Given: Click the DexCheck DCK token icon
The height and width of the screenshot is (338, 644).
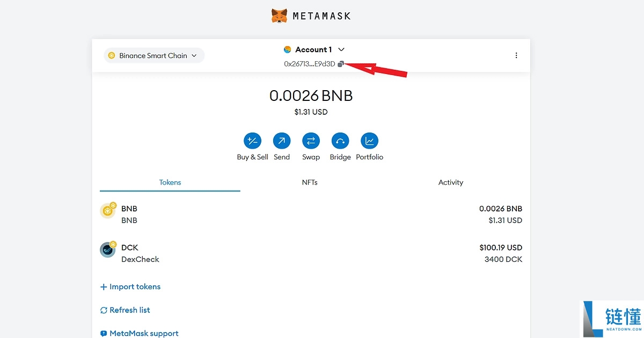Looking at the screenshot, I should click(x=108, y=249).
